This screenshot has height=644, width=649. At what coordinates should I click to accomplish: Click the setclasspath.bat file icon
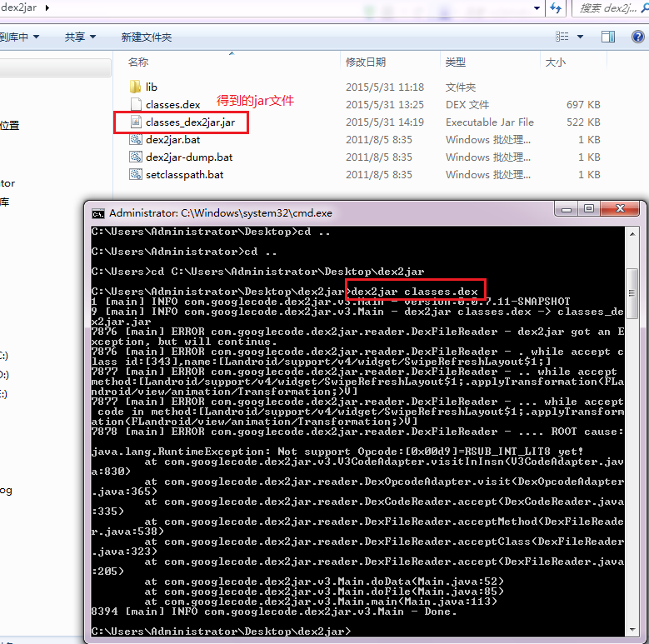[x=136, y=174]
